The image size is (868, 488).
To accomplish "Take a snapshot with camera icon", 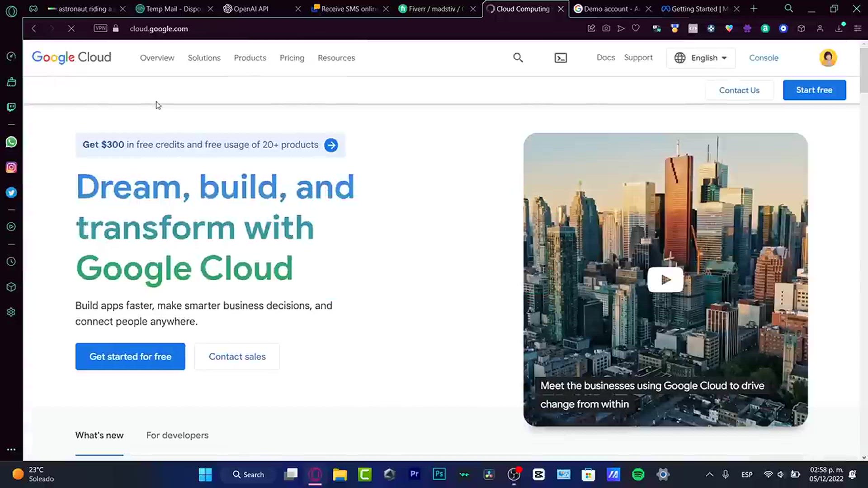I will click(606, 28).
